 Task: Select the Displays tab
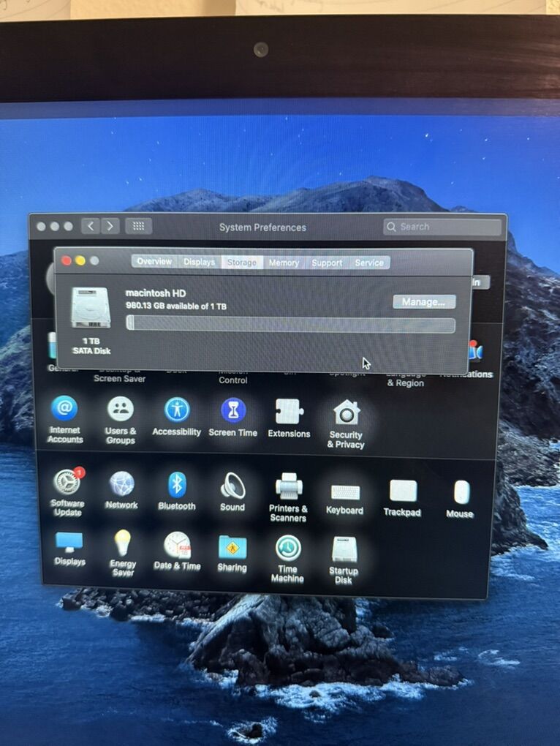tap(199, 262)
